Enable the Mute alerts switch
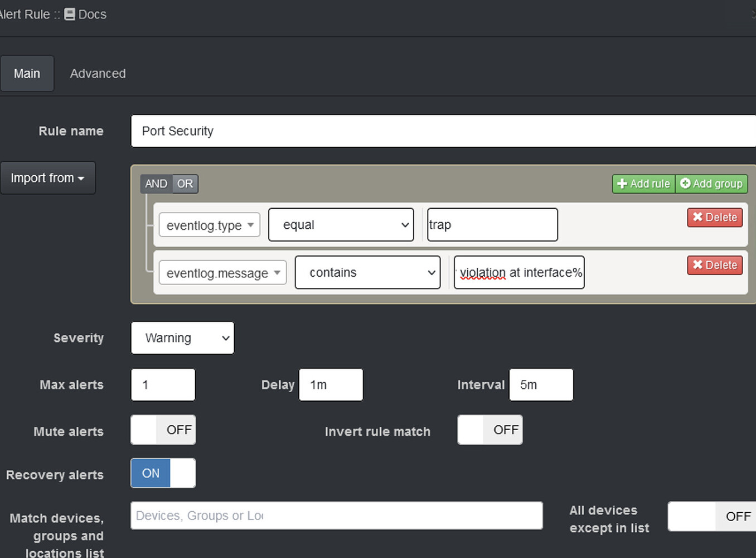The image size is (756, 558). tap(163, 430)
